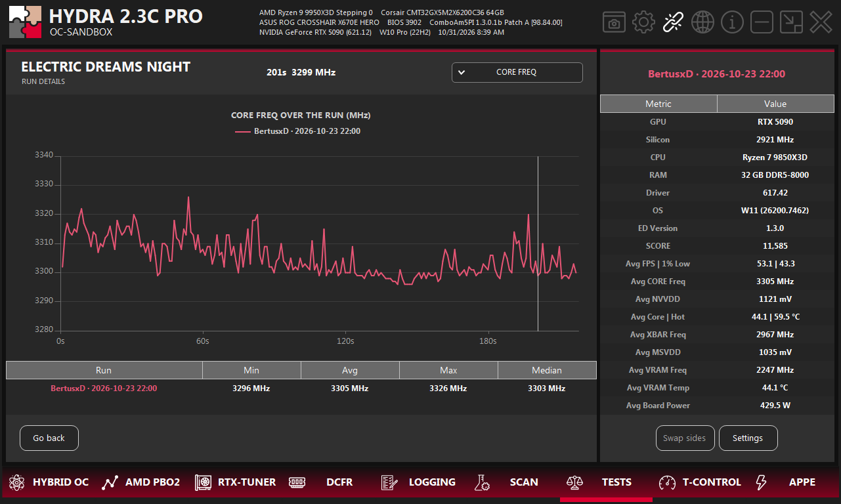Click the TESTS balance scale icon
Screen dimensions: 841x504
[x=574, y=483]
